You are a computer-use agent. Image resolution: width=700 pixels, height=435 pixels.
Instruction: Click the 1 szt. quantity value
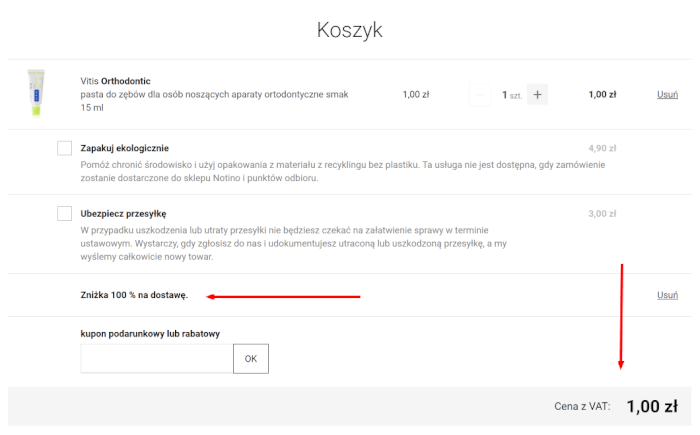click(510, 95)
